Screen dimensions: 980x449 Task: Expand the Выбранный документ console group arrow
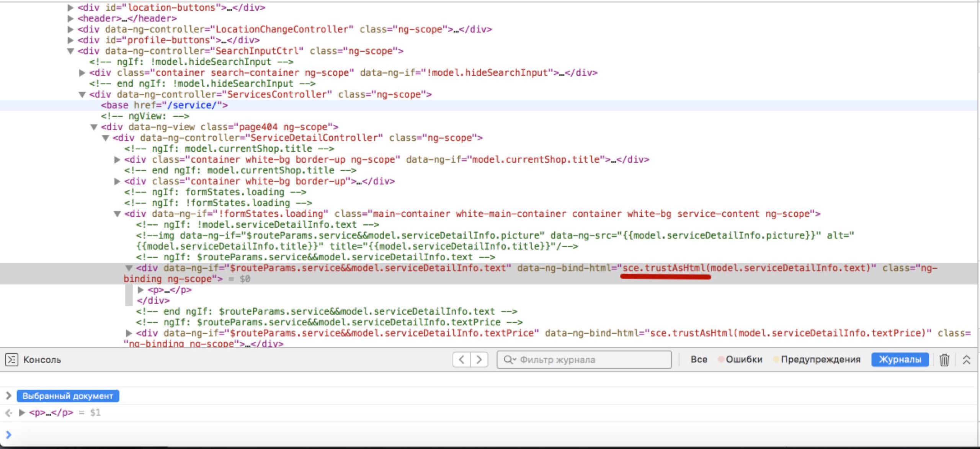[8, 396]
